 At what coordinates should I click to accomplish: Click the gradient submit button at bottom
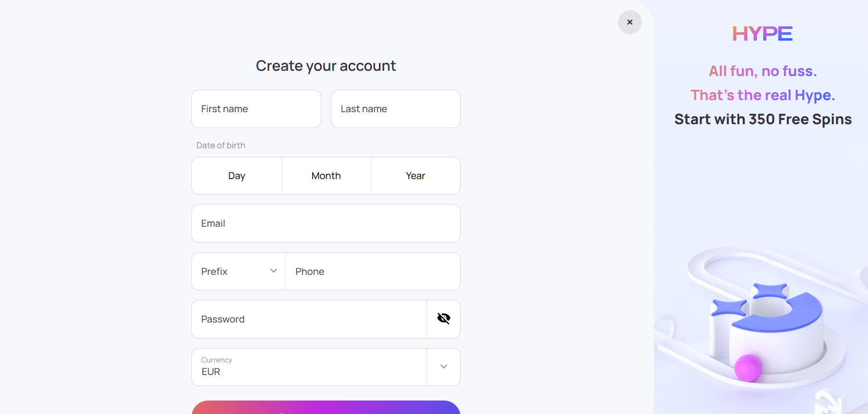click(x=326, y=407)
